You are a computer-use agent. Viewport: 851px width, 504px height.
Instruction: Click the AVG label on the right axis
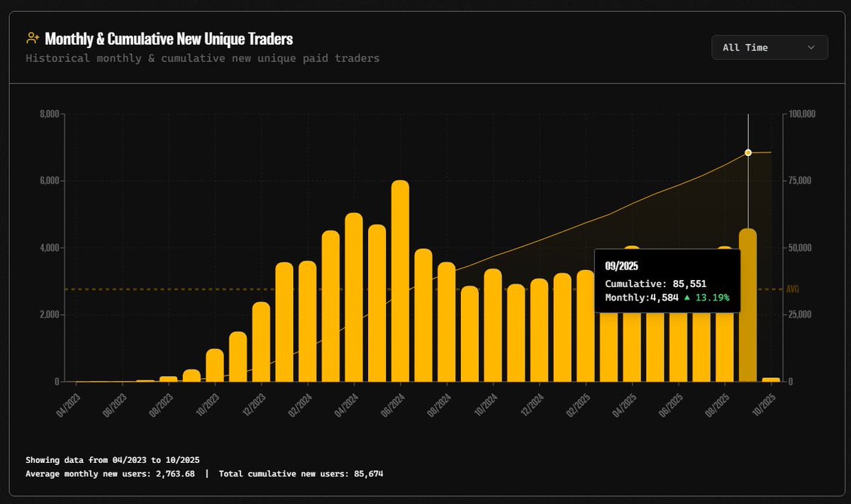[792, 289]
